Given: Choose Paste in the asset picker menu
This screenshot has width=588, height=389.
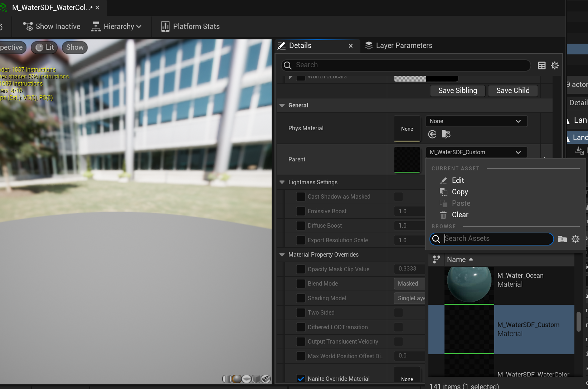Looking at the screenshot, I should 461,203.
